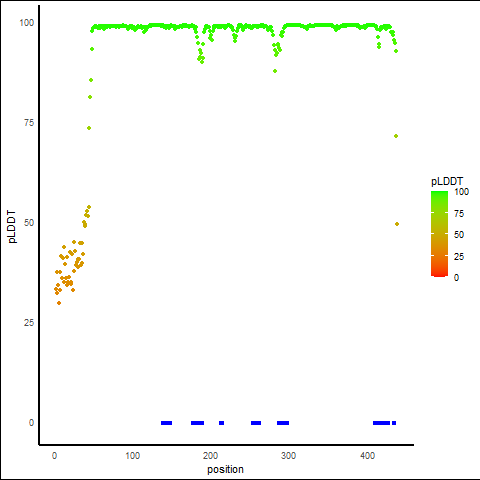480x480 pixels.
Task: Click the long blue segment past position 400
Action: pos(381,423)
